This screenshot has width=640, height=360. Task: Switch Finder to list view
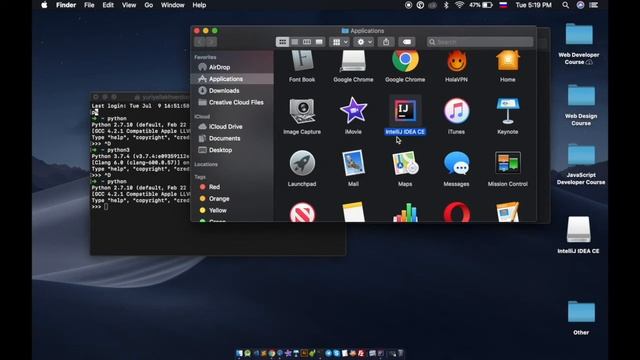pyautogui.click(x=295, y=42)
